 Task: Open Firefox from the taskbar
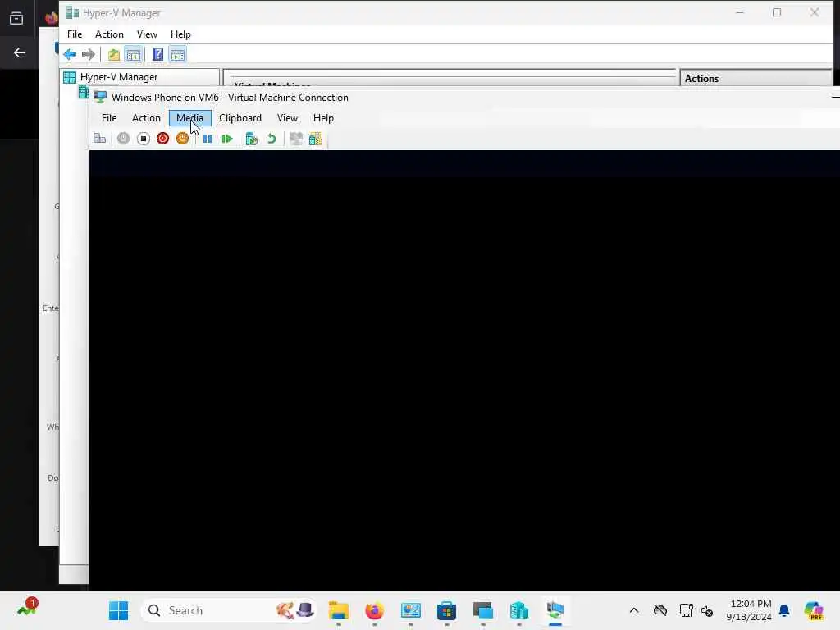click(x=374, y=610)
